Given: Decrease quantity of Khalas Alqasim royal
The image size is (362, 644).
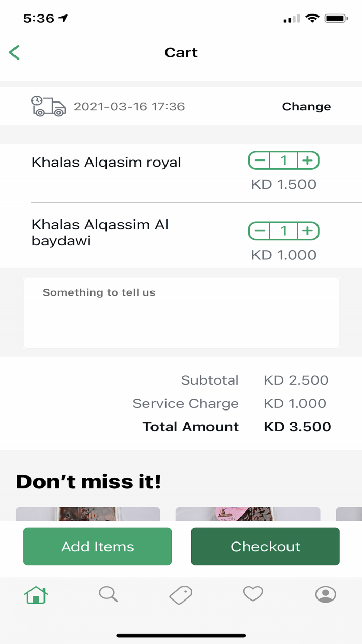Looking at the screenshot, I should click(259, 160).
